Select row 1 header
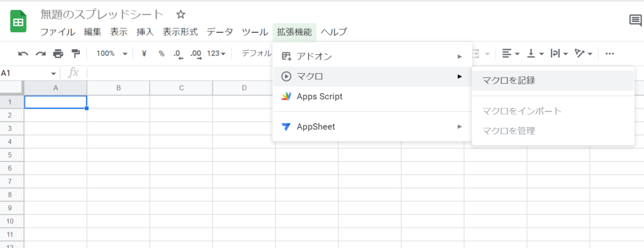This screenshot has height=248, width=644. point(12,102)
